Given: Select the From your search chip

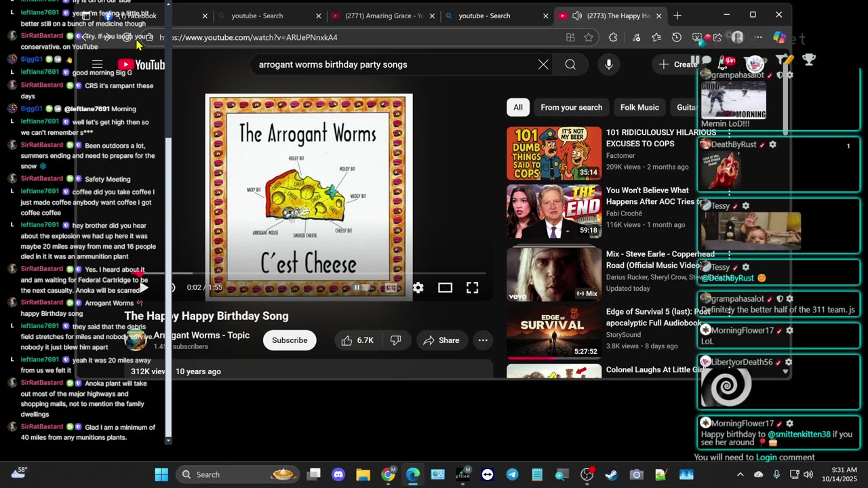Looking at the screenshot, I should coord(571,107).
